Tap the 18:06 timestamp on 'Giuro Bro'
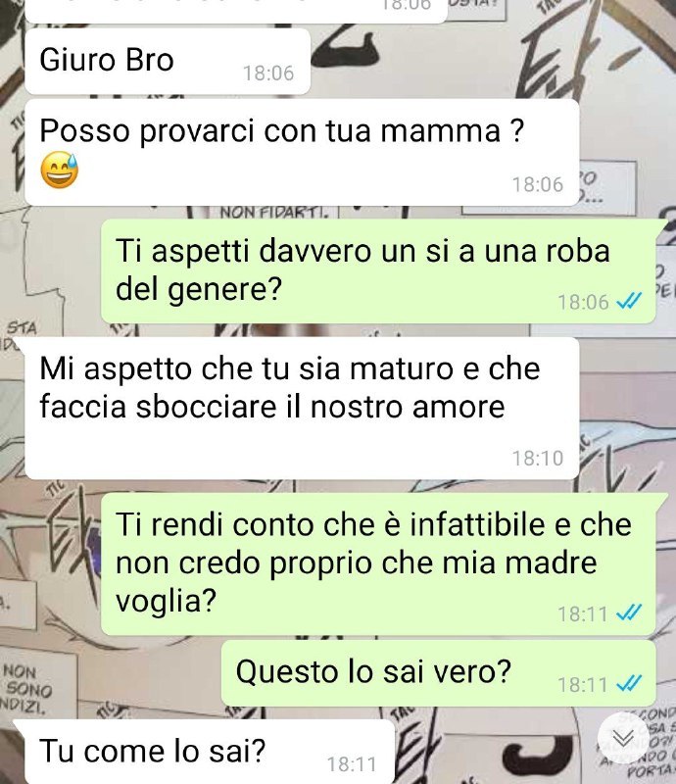The width and height of the screenshot is (676, 784). pos(268,73)
